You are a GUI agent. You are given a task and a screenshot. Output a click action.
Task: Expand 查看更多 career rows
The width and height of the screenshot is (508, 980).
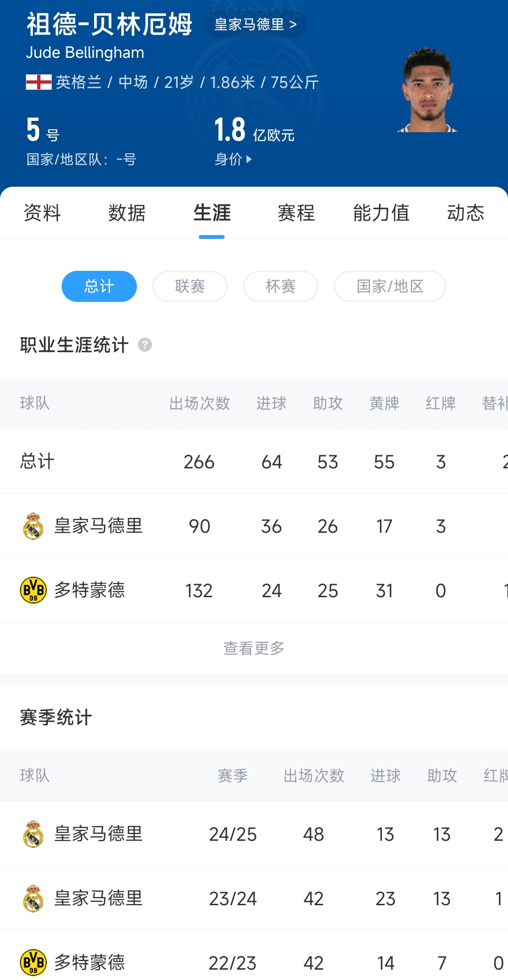click(x=254, y=648)
